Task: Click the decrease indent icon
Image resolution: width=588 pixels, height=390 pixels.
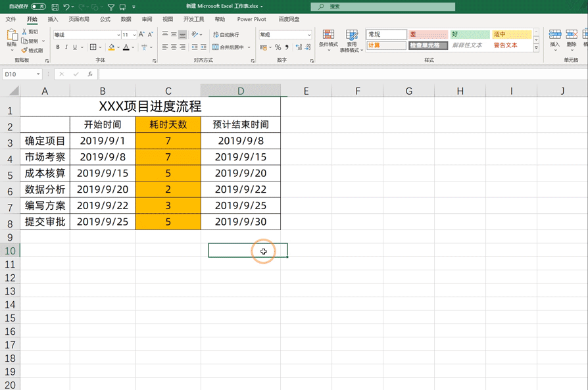Action: pyautogui.click(x=195, y=47)
